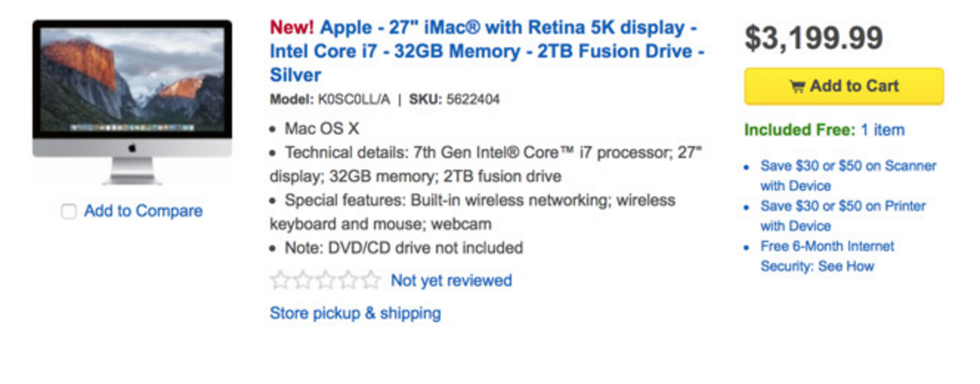The image size is (980, 384).
Task: Click the shopping cart icon on yellow button
Action: coord(797,86)
